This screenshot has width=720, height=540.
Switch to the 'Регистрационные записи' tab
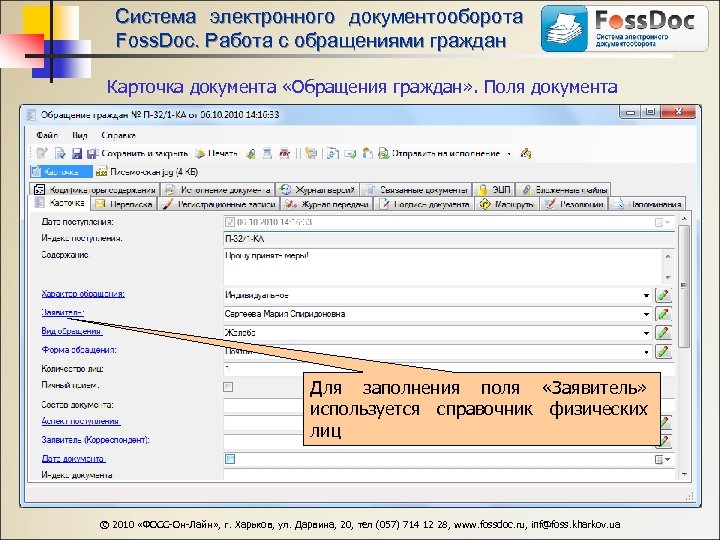click(x=219, y=204)
